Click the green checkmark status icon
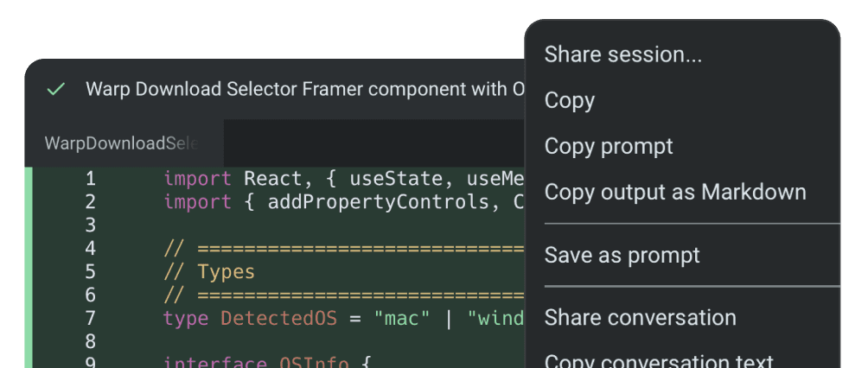Image resolution: width=868 pixels, height=368 pixels. point(56,89)
